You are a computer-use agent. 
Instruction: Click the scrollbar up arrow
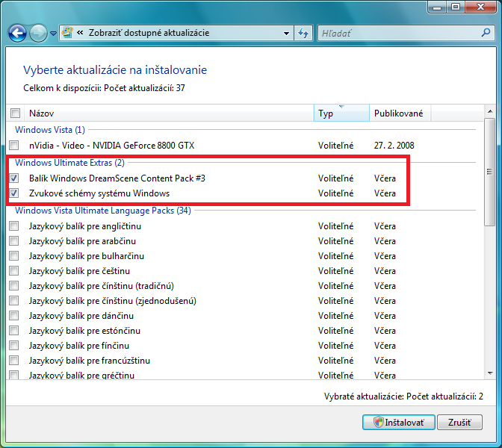(490, 111)
